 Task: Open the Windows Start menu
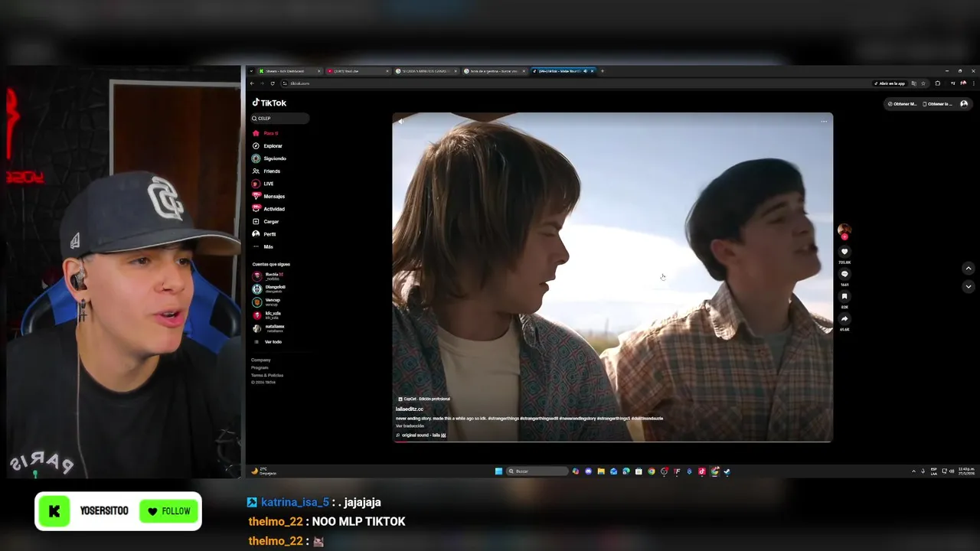click(x=498, y=471)
